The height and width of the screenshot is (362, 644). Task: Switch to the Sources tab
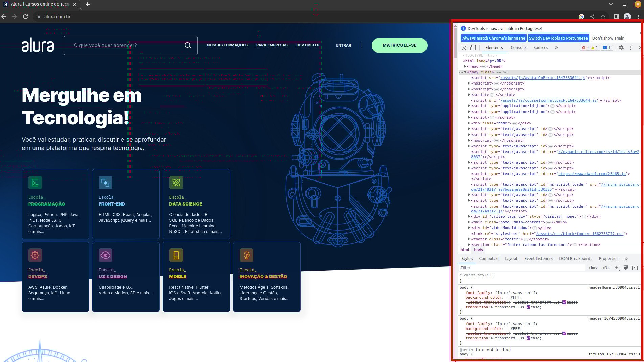[x=540, y=48]
